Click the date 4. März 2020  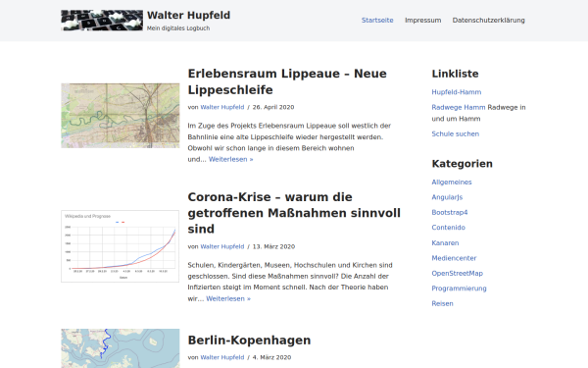[x=271, y=357]
